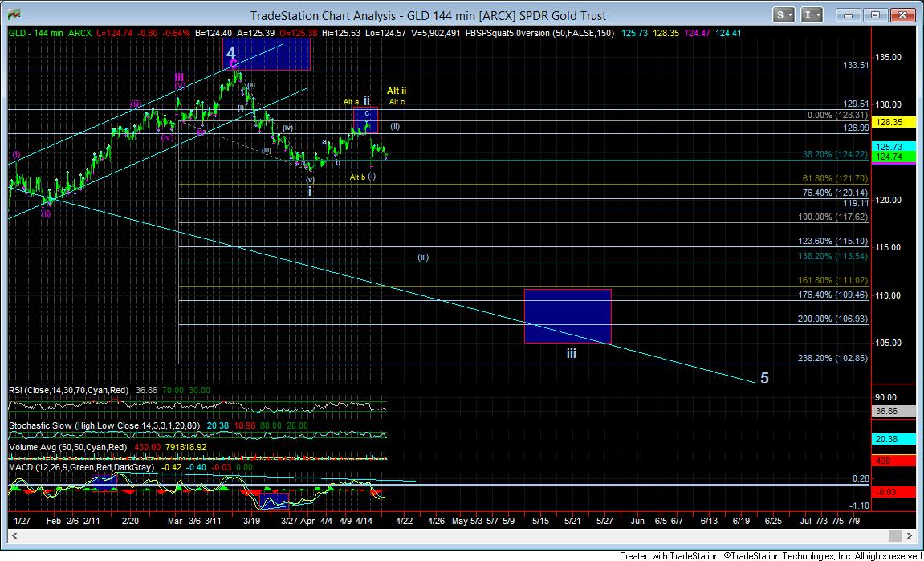Click the 176.40% (109.46) Fibonacci label
The width and height of the screenshot is (924, 561).
[x=832, y=295]
